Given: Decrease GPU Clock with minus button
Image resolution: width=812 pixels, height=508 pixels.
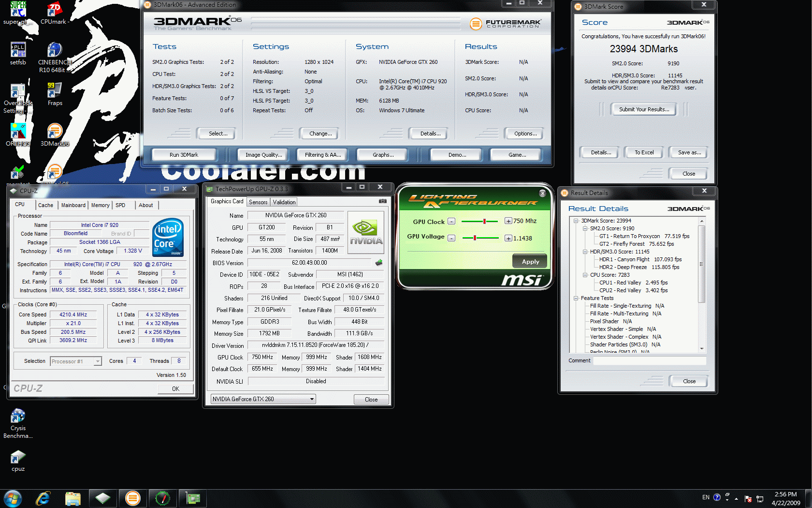Looking at the screenshot, I should point(451,221).
